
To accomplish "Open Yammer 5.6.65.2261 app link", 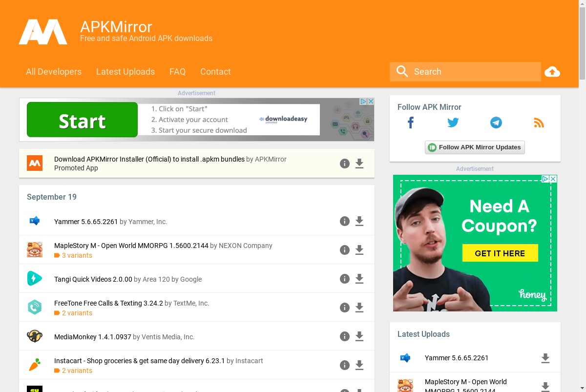I will pos(86,222).
